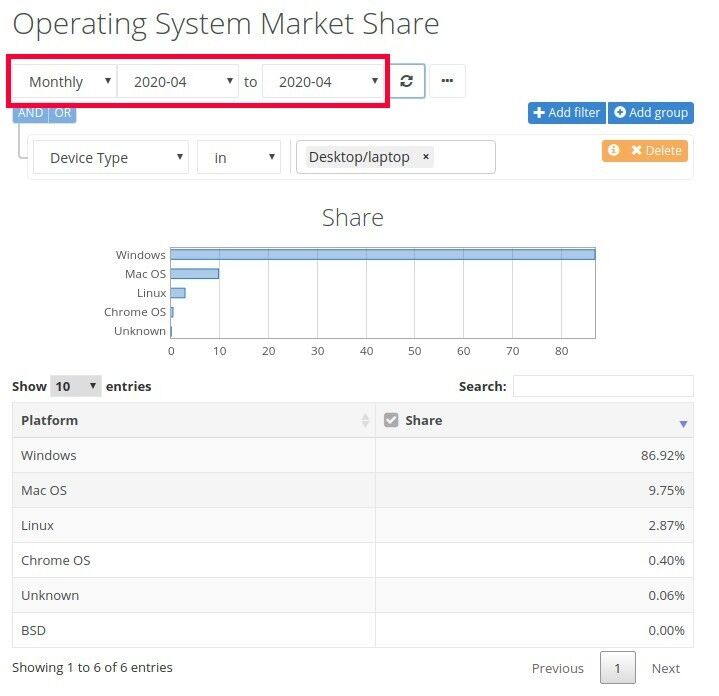Go to the Next page
The image size is (719, 696).
[x=665, y=668]
